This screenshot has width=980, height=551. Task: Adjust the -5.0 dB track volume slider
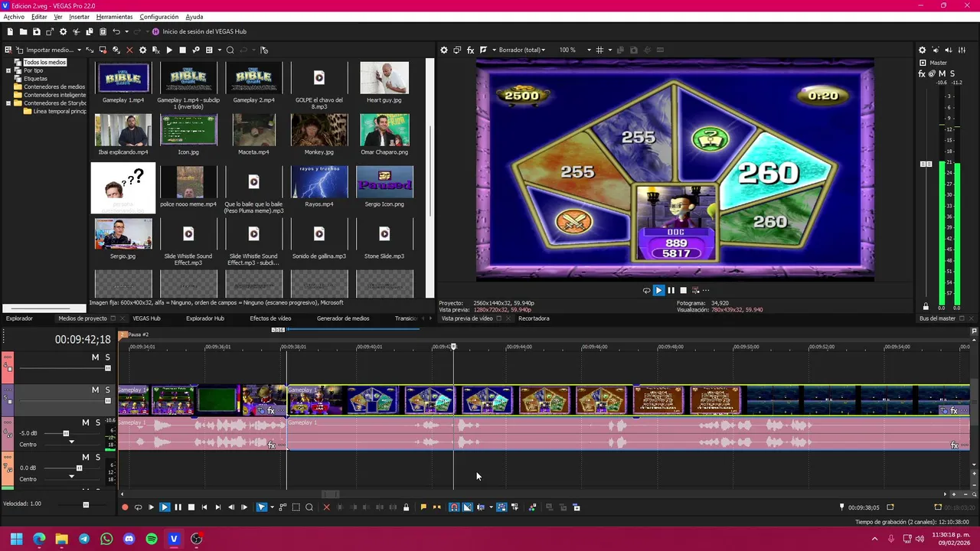[66, 433]
